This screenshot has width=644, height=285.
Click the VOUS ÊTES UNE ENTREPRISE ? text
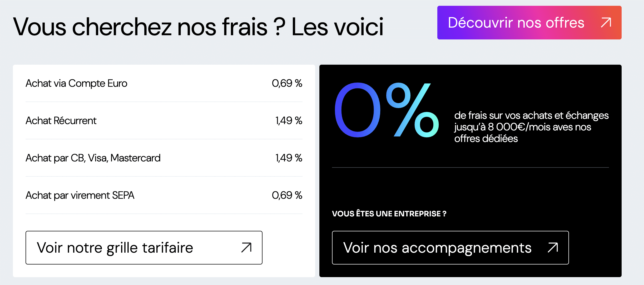coord(389,214)
